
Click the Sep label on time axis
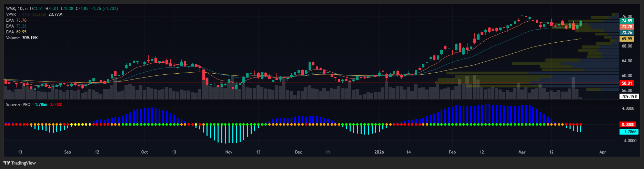click(x=68, y=152)
